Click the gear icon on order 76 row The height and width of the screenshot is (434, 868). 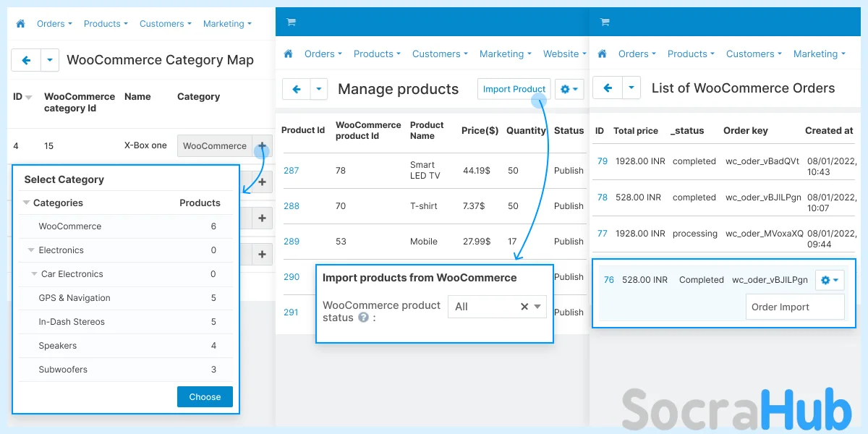830,280
